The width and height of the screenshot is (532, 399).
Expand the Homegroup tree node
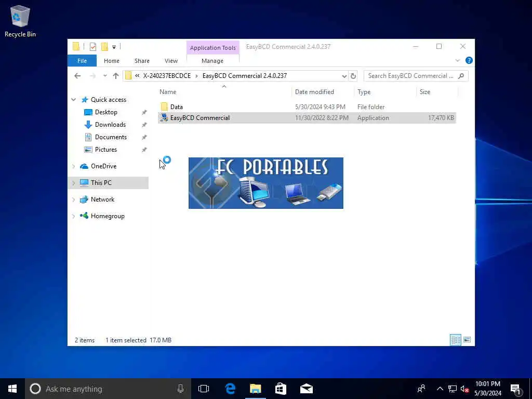[x=74, y=216]
